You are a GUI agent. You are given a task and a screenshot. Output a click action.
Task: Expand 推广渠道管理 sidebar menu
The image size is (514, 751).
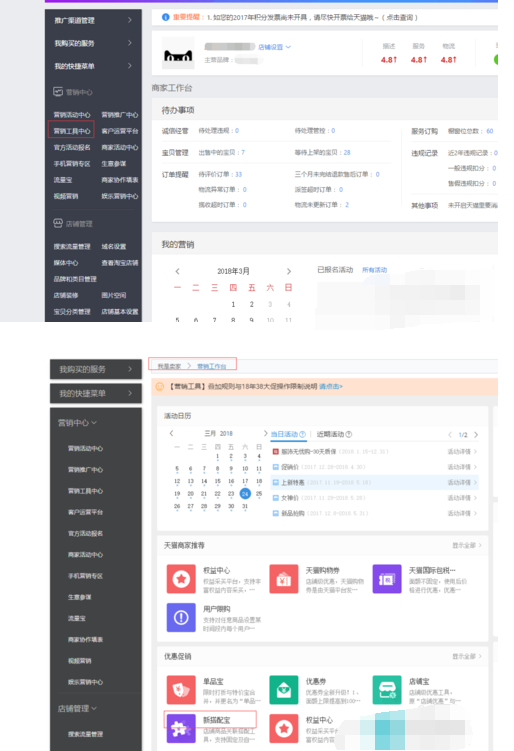pyautogui.click(x=93, y=20)
